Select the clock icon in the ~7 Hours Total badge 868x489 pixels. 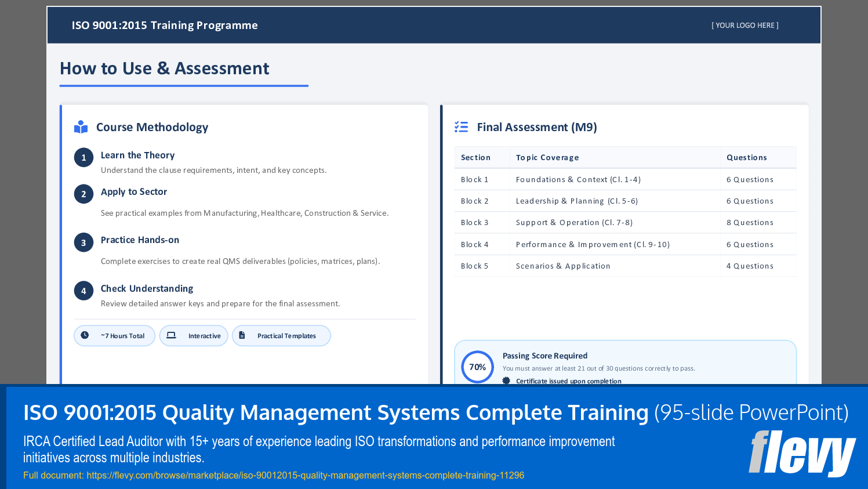83,335
